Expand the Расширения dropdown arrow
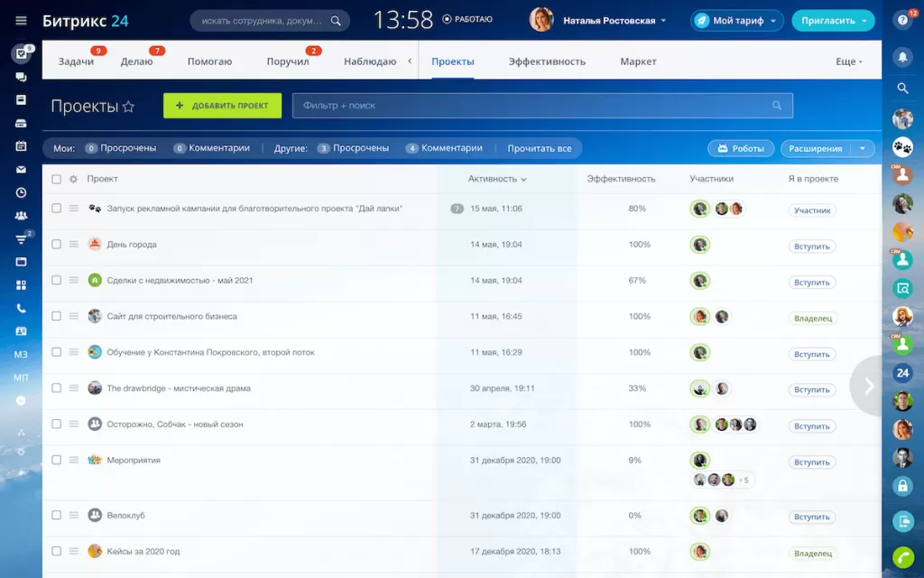This screenshot has height=578, width=924. (x=863, y=148)
